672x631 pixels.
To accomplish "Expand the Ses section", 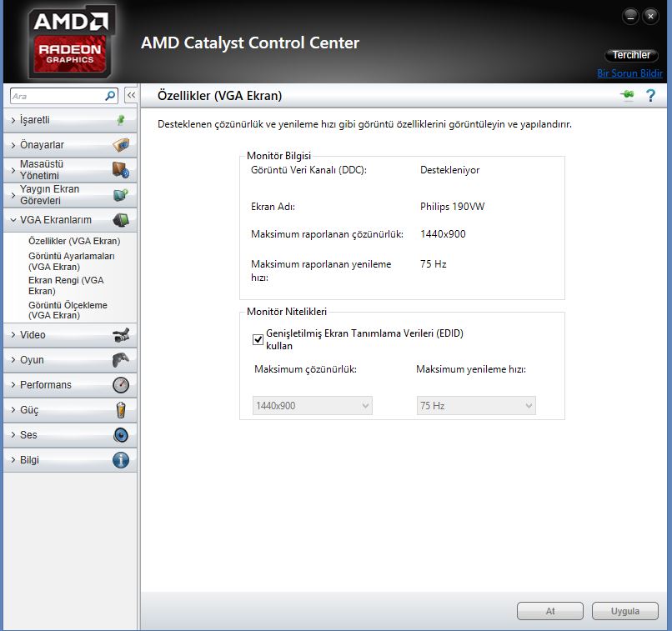I will 69,435.
